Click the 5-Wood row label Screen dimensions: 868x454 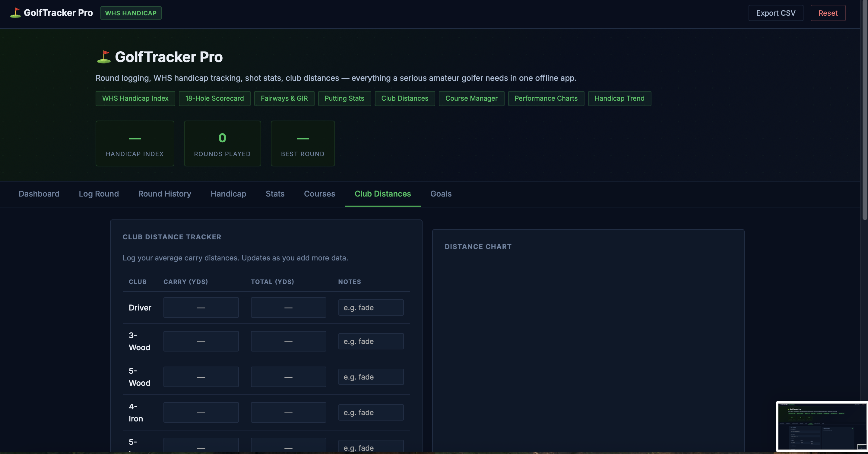coord(140,377)
